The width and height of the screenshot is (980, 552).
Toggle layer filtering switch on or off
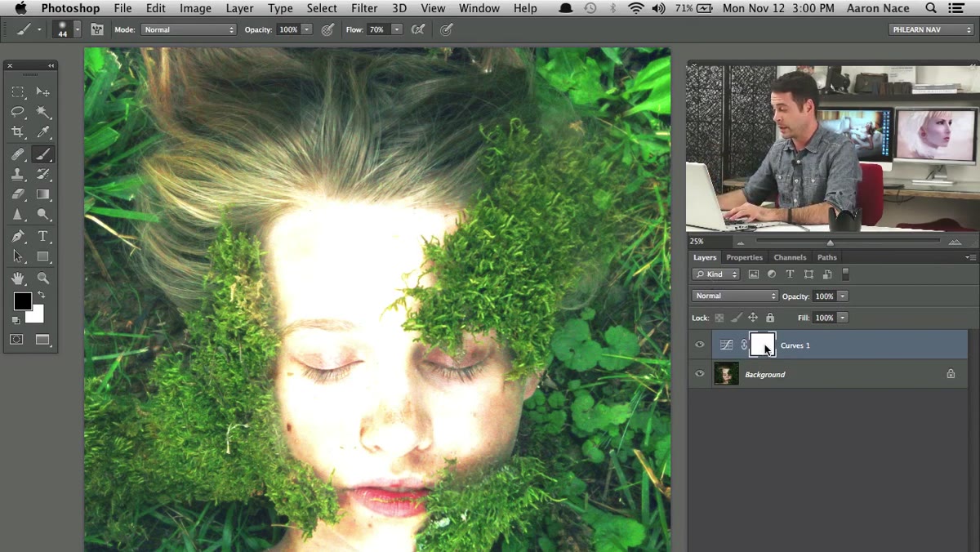(x=845, y=274)
